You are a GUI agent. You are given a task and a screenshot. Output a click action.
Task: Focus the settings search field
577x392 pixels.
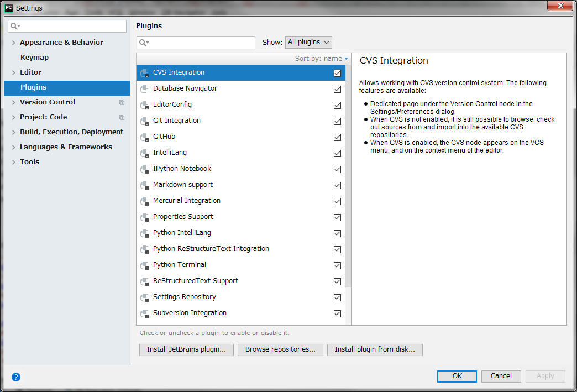click(67, 26)
